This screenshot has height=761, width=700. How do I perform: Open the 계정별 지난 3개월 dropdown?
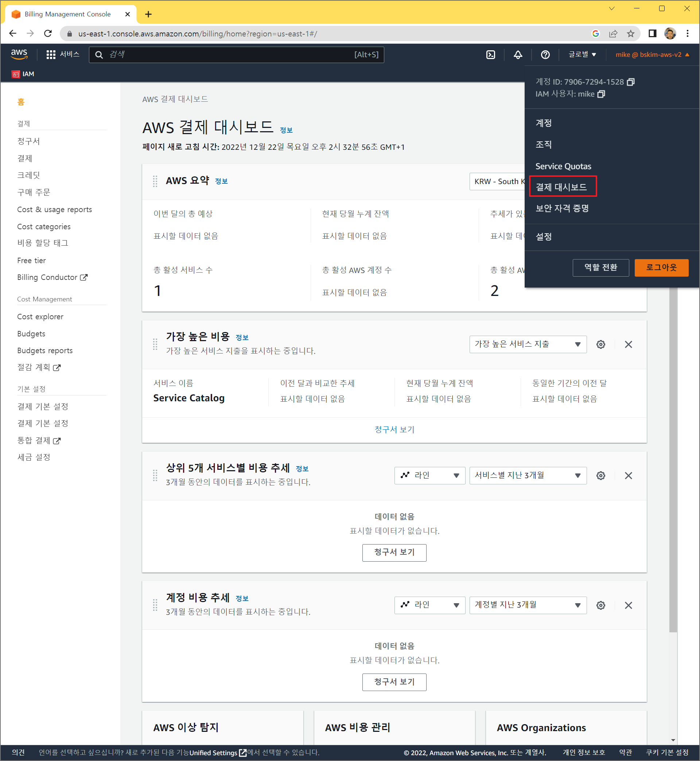pos(528,605)
